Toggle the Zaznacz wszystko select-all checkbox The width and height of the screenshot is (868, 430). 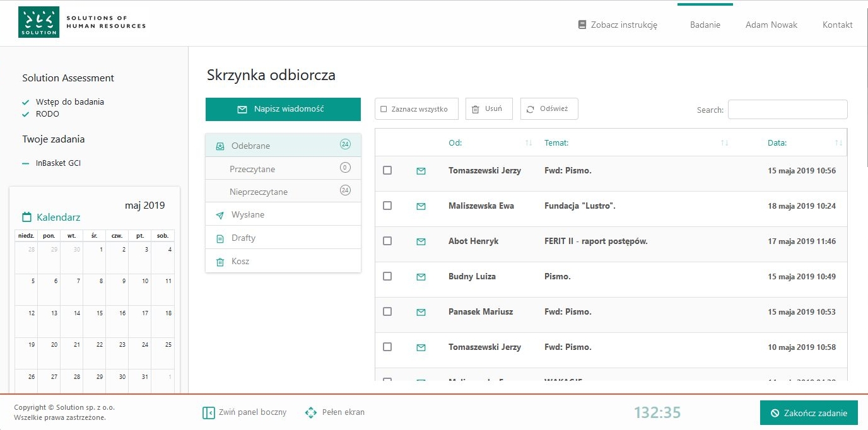point(384,109)
